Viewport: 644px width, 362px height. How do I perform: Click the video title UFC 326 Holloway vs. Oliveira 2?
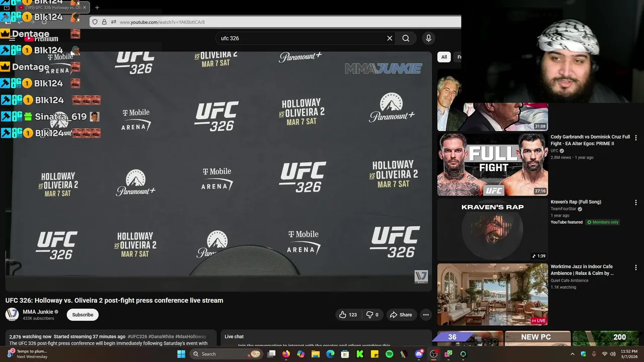[114, 300]
